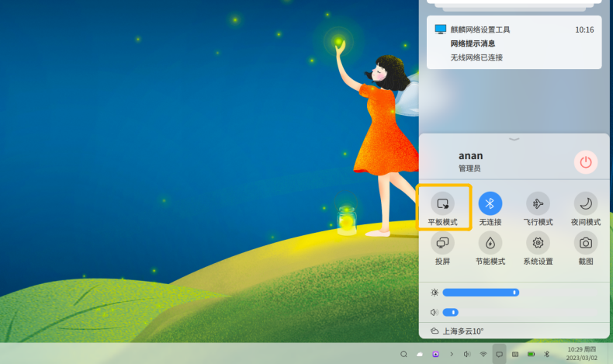Click user name anan

471,155
